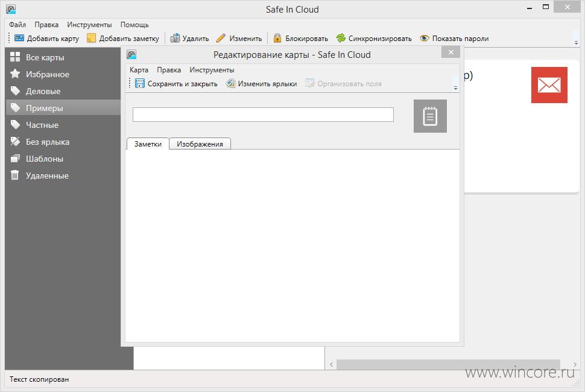Select the Примеры label in sidebar
585x392 pixels.
(x=63, y=108)
